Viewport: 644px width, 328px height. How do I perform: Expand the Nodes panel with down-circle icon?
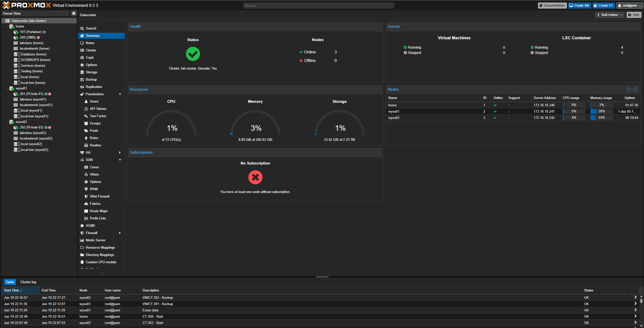(x=635, y=89)
